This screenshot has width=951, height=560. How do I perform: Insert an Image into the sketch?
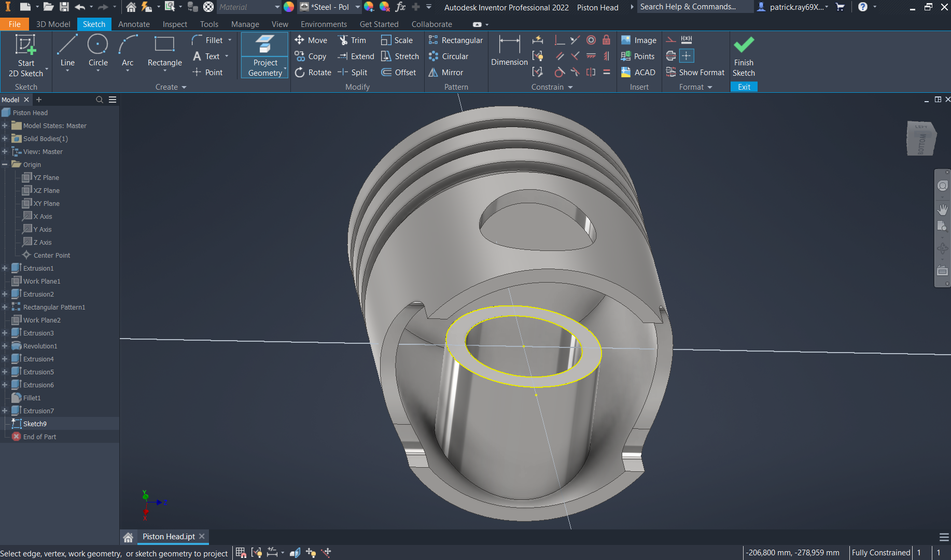639,40
